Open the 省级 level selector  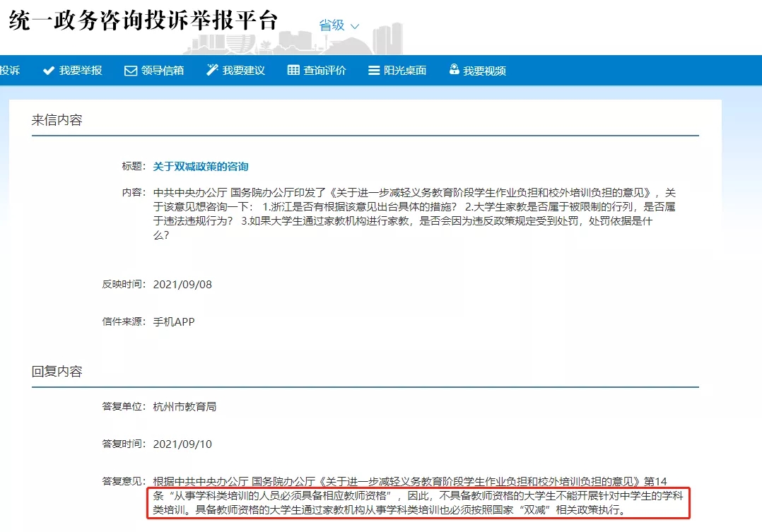[x=339, y=25]
